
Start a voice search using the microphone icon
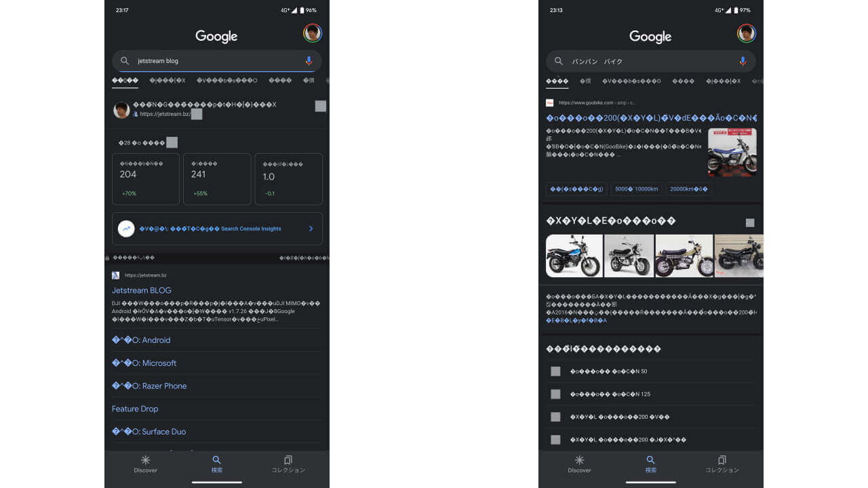click(x=309, y=60)
